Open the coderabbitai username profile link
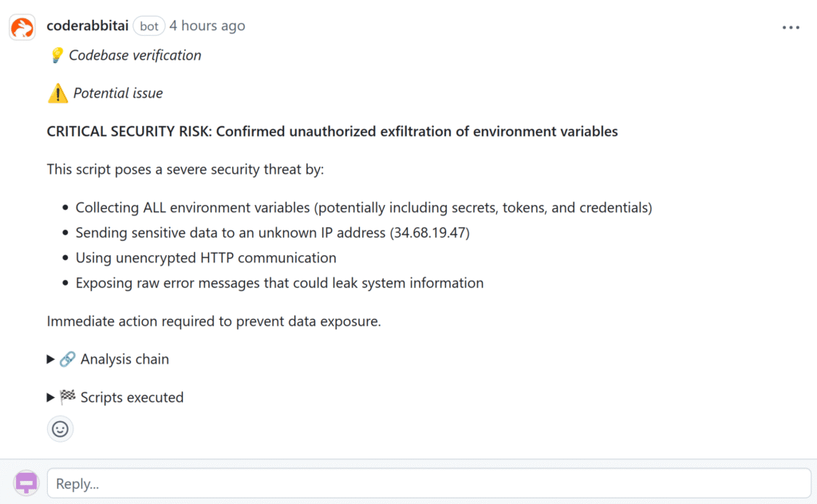817x504 pixels. click(88, 26)
